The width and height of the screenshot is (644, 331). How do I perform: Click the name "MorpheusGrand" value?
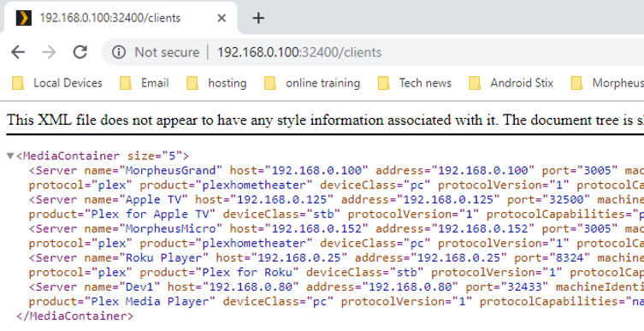pyautogui.click(x=170, y=170)
